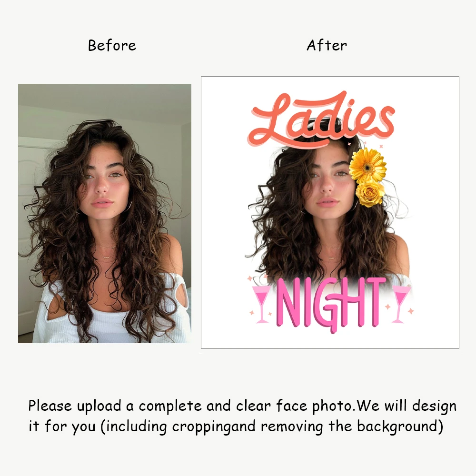
Task: Click the "Before" heading label
Action: 112,46
